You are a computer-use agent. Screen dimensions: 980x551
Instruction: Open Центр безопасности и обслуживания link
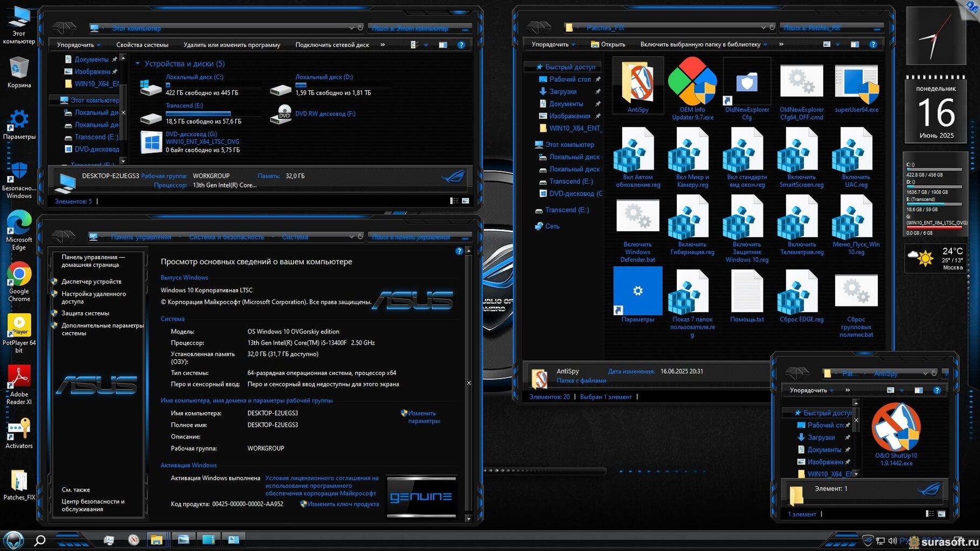click(93, 505)
